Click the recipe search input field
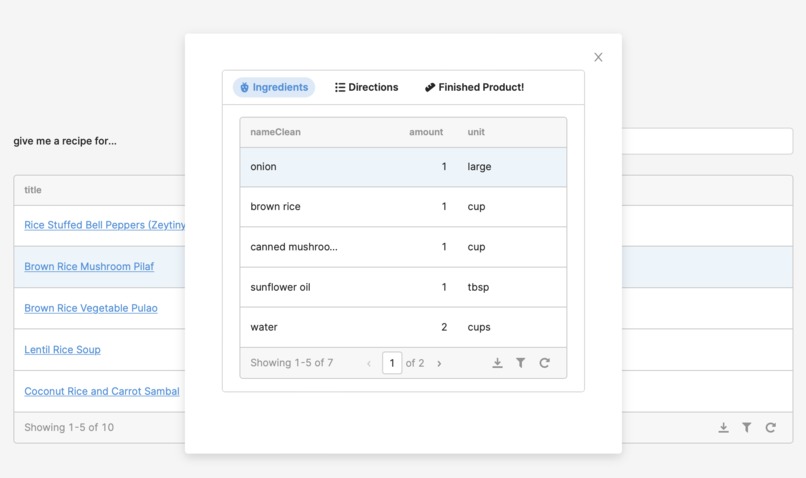This screenshot has width=806, height=478. point(707,141)
